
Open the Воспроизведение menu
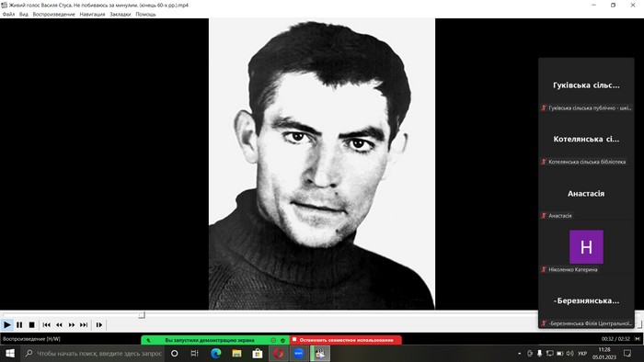[53, 14]
